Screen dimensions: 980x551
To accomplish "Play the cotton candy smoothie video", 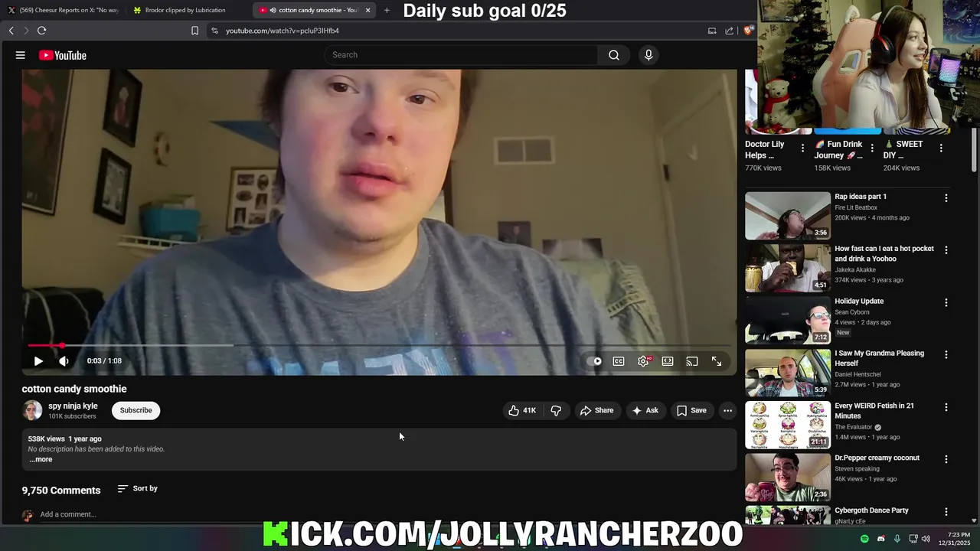I will tap(38, 361).
